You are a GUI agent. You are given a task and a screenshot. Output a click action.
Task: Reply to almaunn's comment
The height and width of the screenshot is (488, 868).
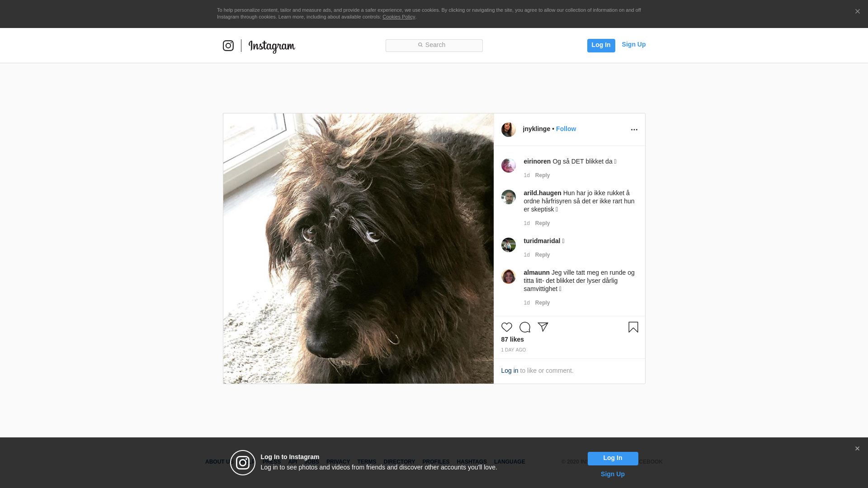(x=542, y=303)
